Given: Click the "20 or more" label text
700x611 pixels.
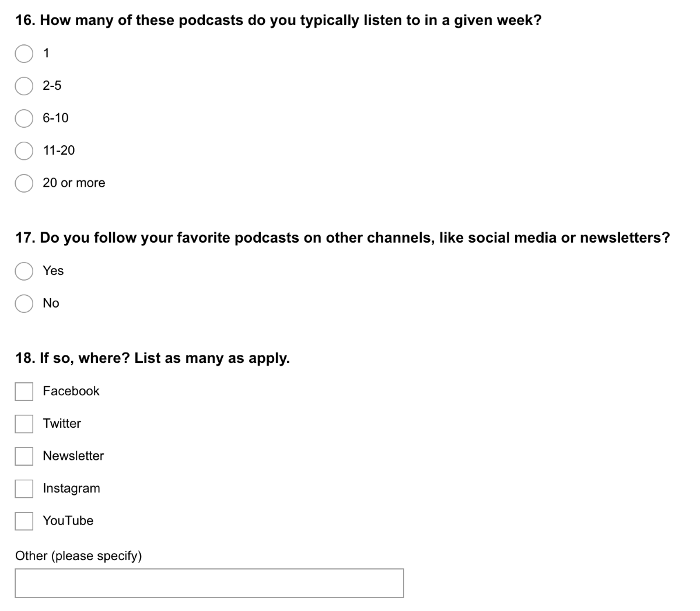Looking at the screenshot, I should click(x=74, y=183).
